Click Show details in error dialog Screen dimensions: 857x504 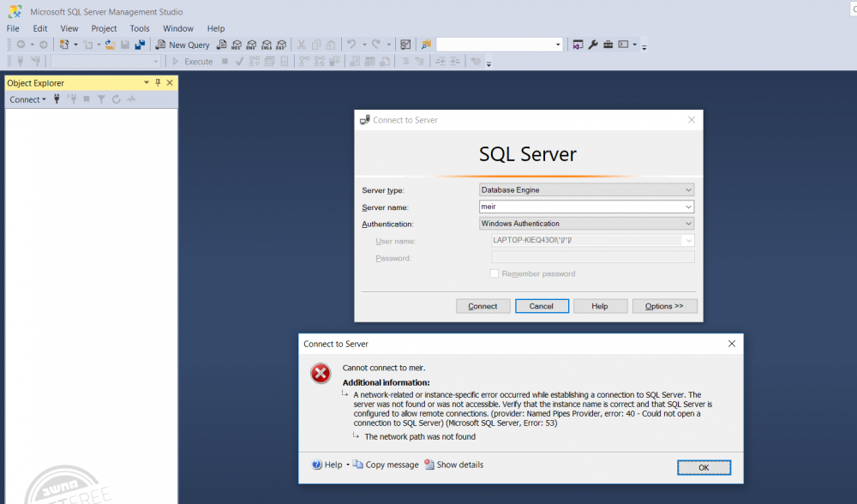point(454,465)
